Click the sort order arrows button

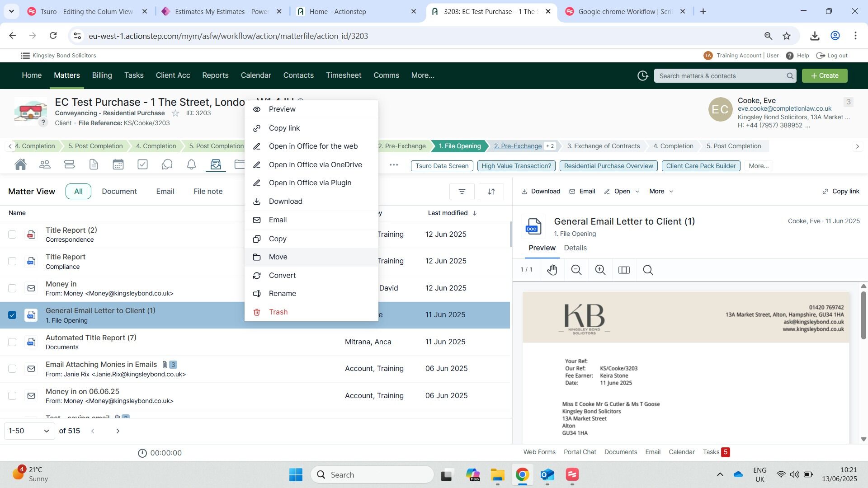click(x=491, y=192)
